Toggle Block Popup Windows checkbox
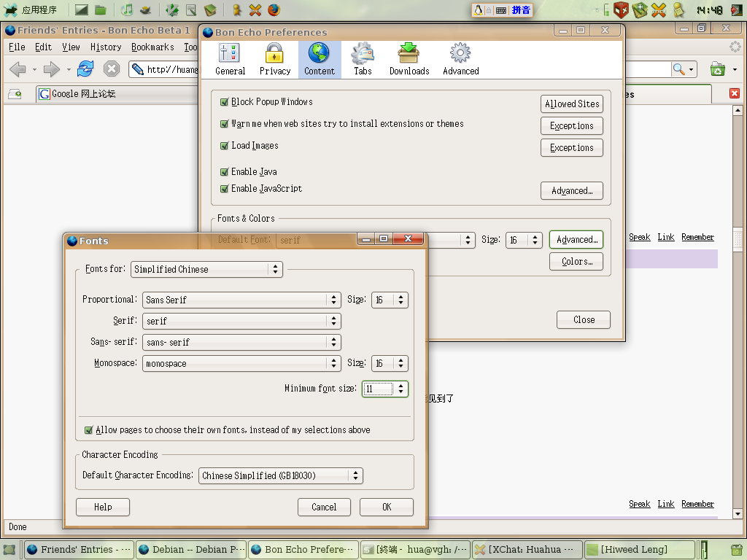 [225, 102]
